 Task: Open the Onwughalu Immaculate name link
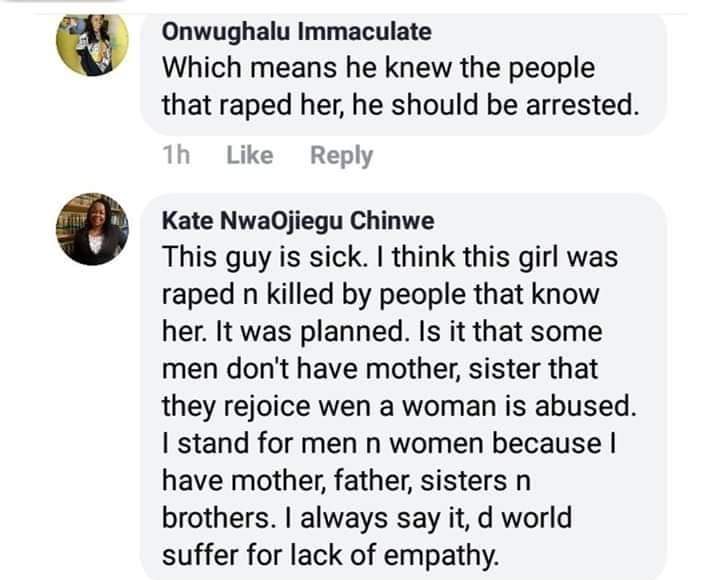[x=297, y=31]
